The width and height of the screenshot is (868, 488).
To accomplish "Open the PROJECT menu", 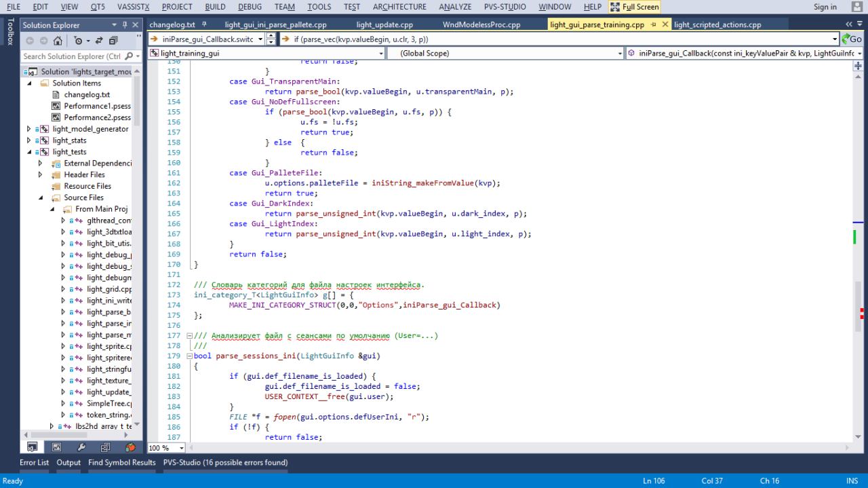I will [177, 7].
